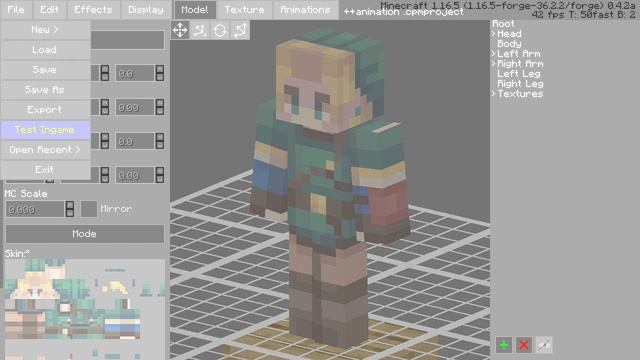Switch to the Texture tab

coord(244,10)
